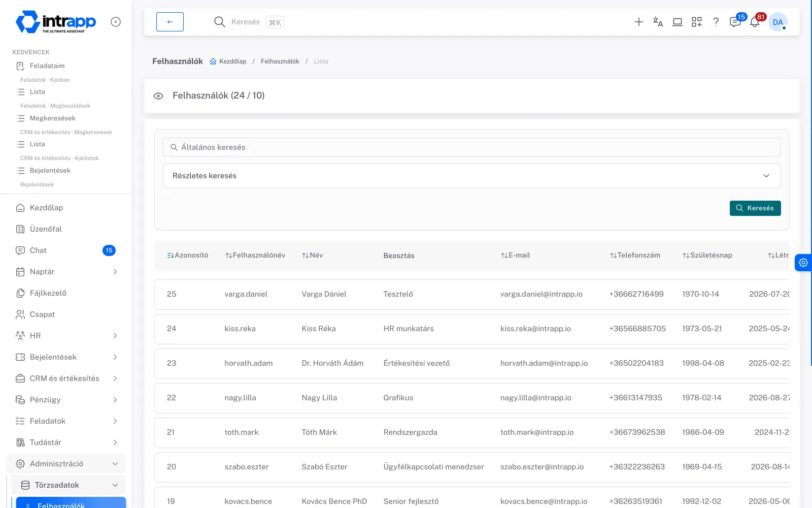Click the Felhasználók breadcrumb link
812x508 pixels.
(x=280, y=61)
